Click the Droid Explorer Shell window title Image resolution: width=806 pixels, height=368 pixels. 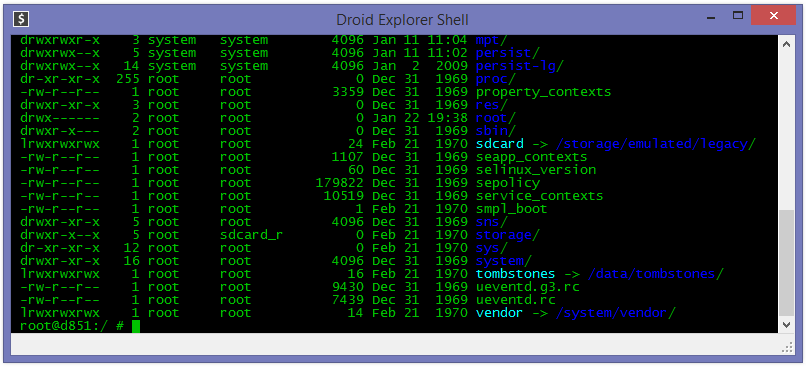point(402,20)
